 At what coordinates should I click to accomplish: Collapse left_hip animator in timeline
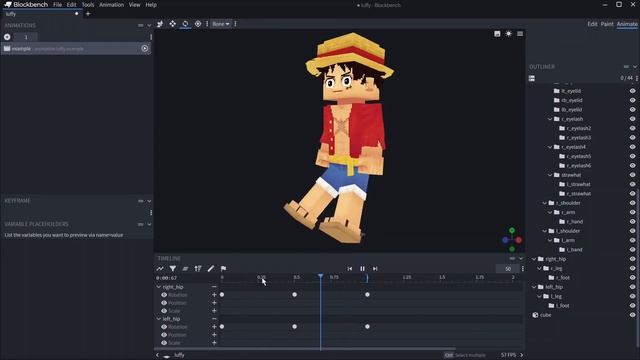click(159, 319)
